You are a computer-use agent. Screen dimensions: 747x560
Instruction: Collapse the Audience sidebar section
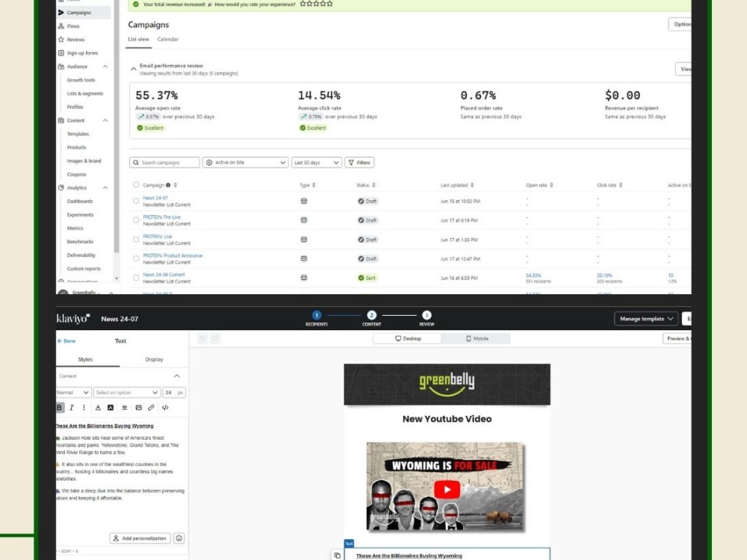[x=105, y=66]
